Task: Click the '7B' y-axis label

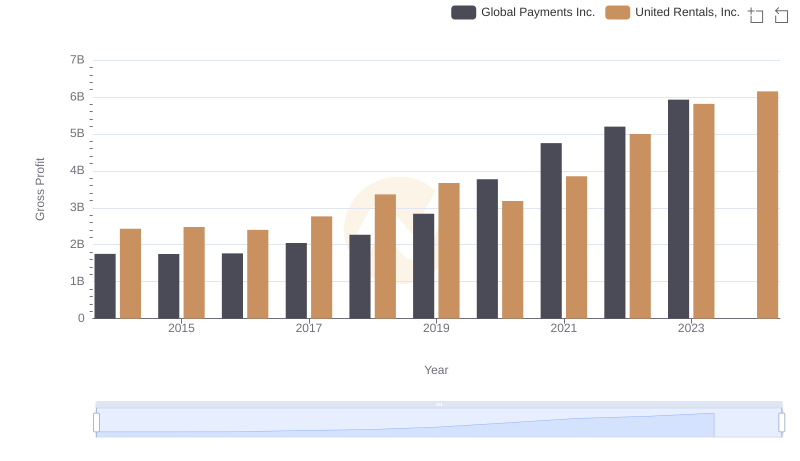Action: coord(77,60)
